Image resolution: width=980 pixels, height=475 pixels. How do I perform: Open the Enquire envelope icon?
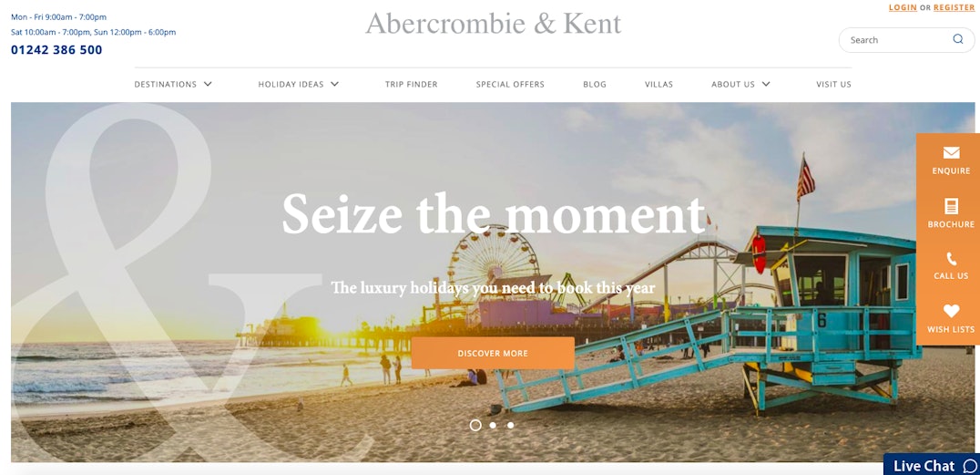pos(951,152)
